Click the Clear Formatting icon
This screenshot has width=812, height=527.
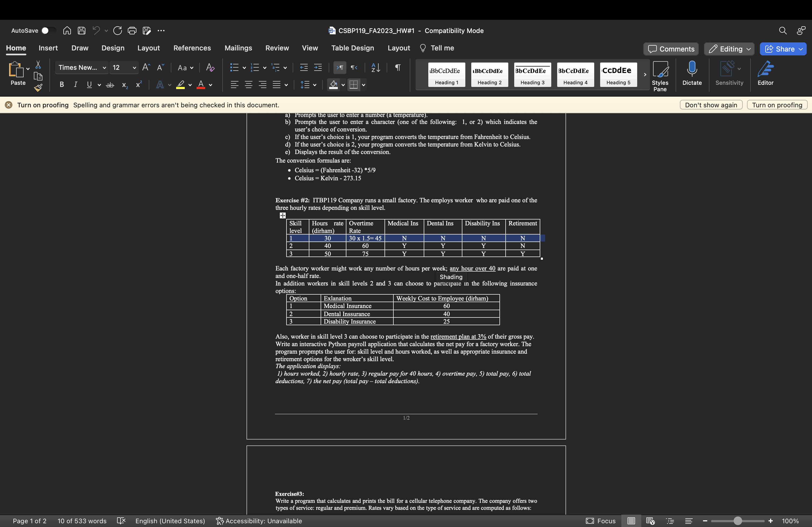pos(210,68)
